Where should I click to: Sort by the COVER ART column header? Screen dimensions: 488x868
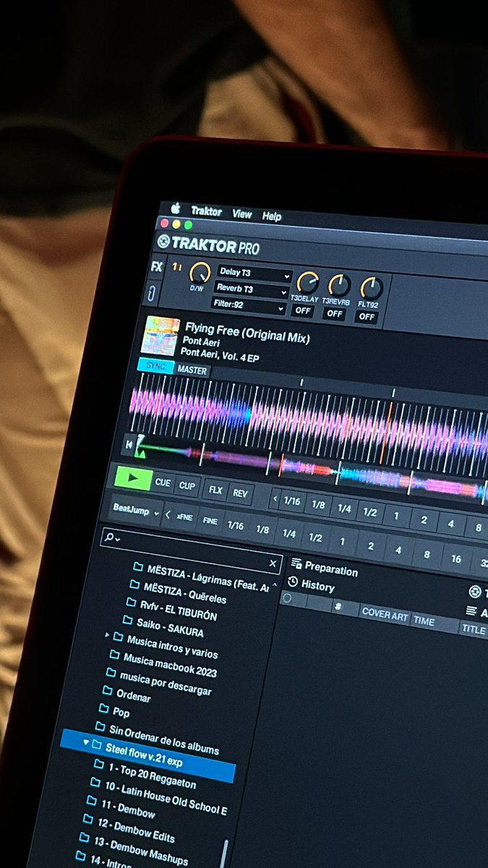(x=385, y=613)
